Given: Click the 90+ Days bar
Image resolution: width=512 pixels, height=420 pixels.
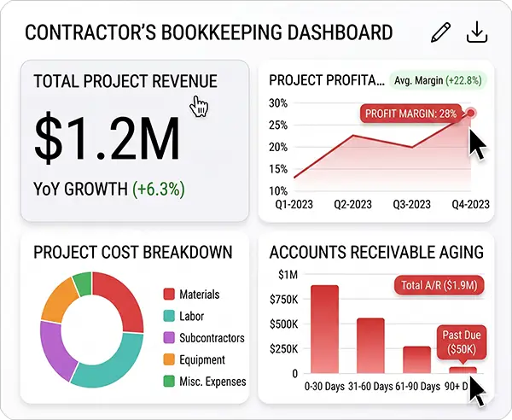Looking at the screenshot, I should click(463, 370).
